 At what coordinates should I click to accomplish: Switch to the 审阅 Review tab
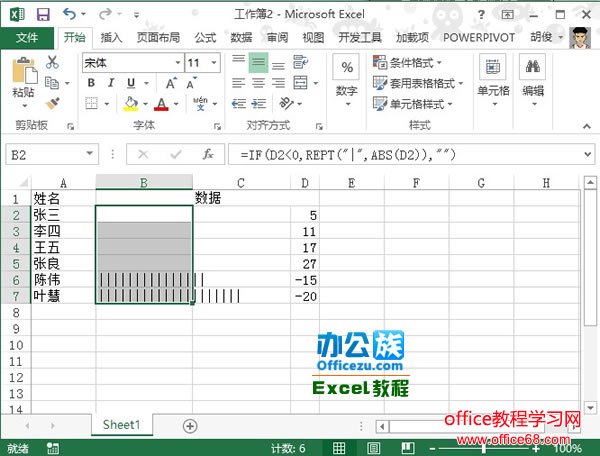click(277, 37)
